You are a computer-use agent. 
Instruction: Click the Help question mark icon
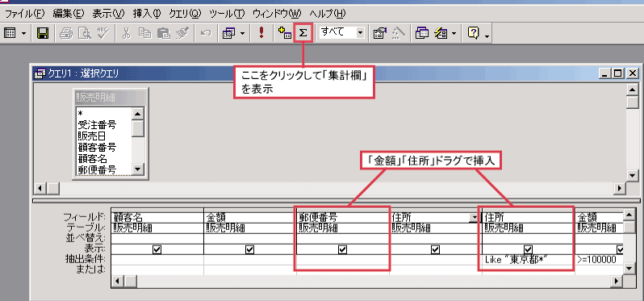coord(474,33)
